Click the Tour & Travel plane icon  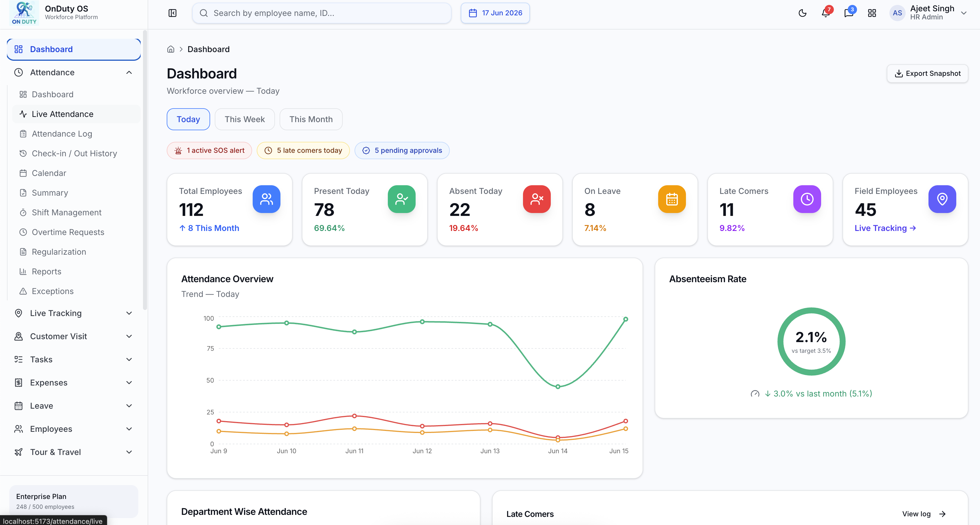[18, 452]
